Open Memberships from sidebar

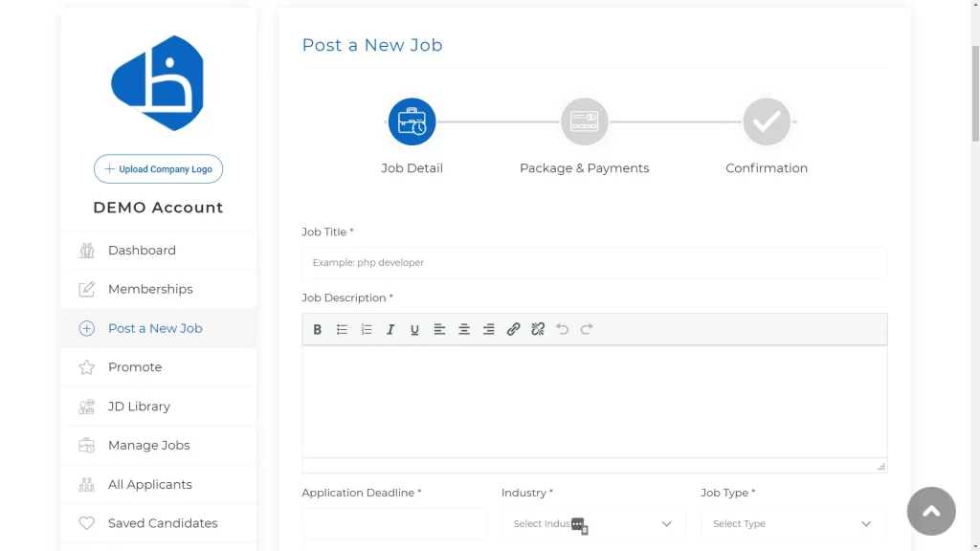(x=159, y=289)
